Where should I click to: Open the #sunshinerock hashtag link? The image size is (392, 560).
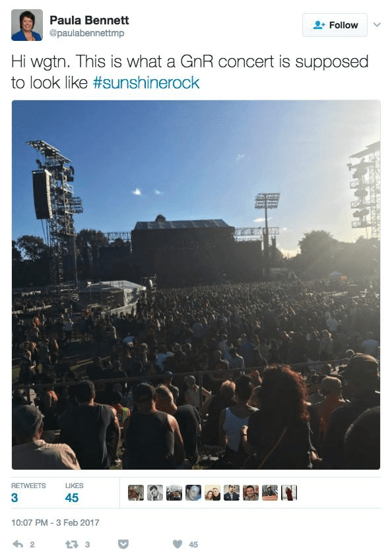pos(146,83)
